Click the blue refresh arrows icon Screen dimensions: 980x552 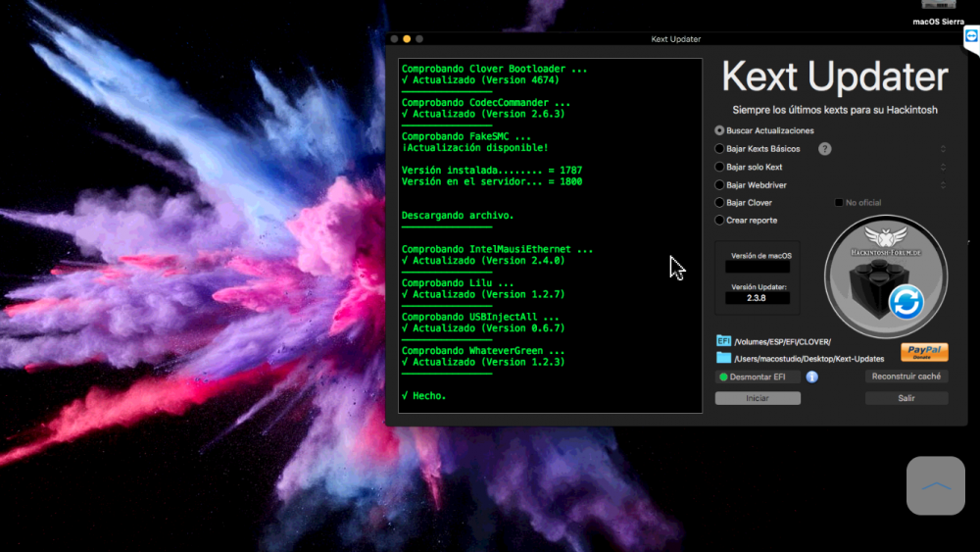[x=906, y=302]
